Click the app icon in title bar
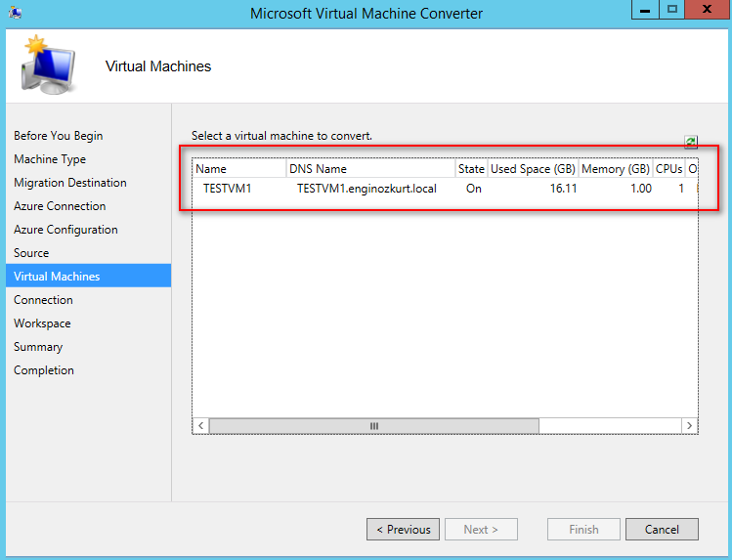The width and height of the screenshot is (732, 560). pyautogui.click(x=15, y=13)
